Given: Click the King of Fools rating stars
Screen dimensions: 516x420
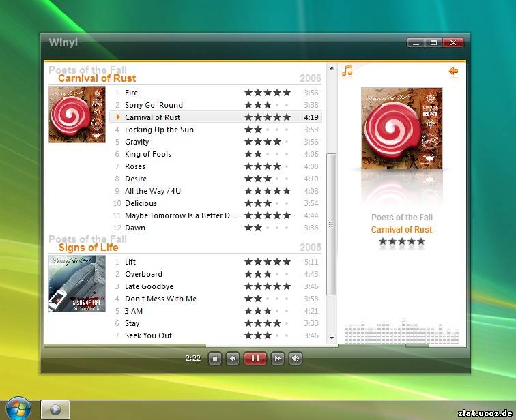Looking at the screenshot, I should click(268, 154).
